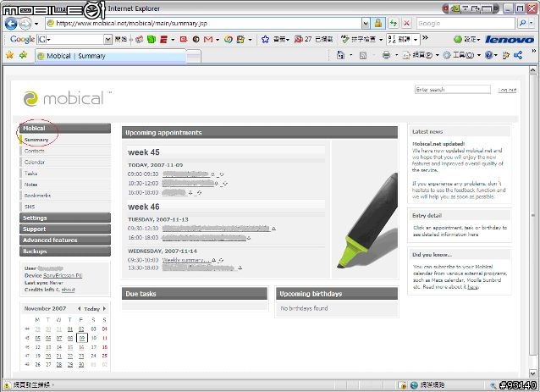Viewport: 540px width, 392px height.
Task: Open Notes in the sidebar
Action: pos(65,185)
